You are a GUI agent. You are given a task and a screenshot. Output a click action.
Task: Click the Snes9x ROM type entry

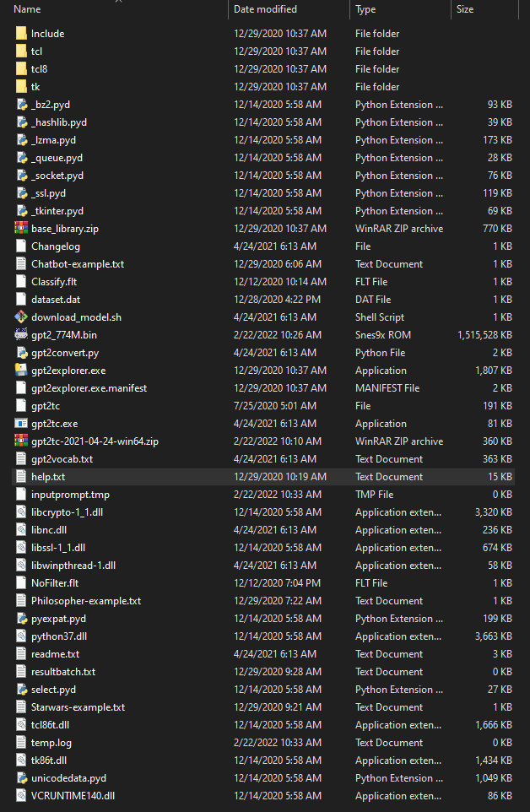point(383,335)
